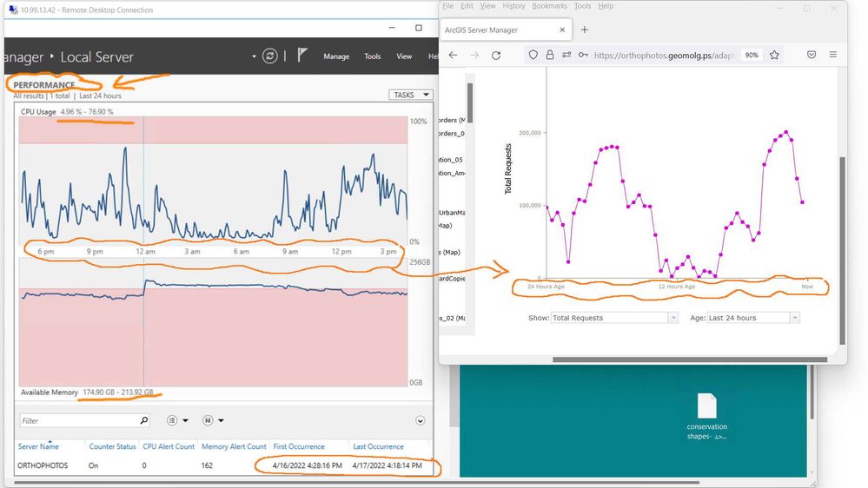Sort by CPU Alert Count column
The height and width of the screenshot is (488, 868).
tap(169, 446)
